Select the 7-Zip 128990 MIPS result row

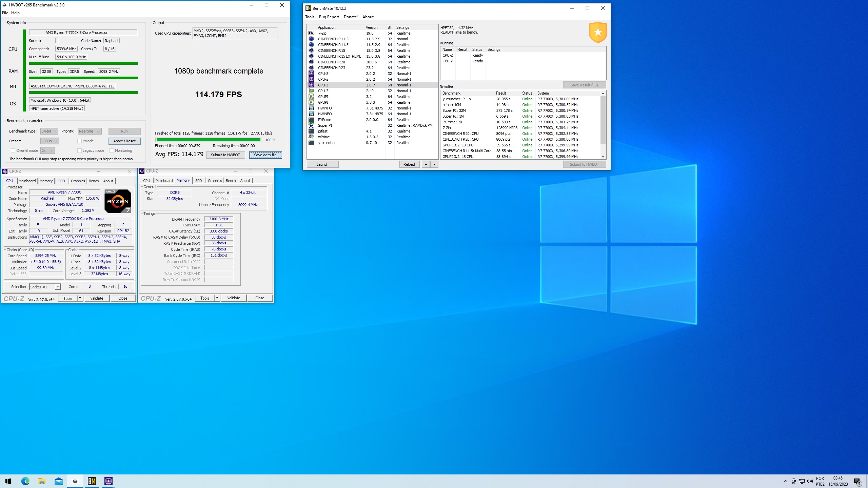[520, 128]
